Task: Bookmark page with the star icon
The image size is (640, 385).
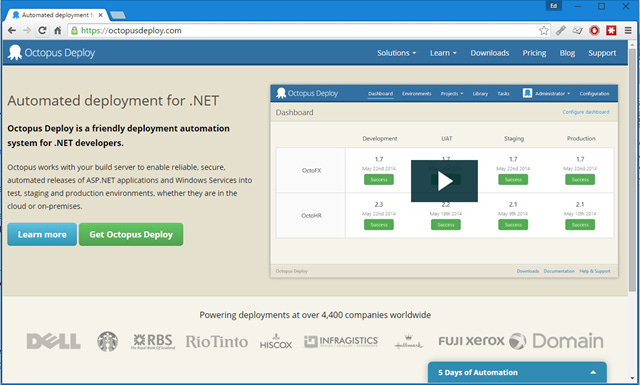Action: [x=544, y=30]
